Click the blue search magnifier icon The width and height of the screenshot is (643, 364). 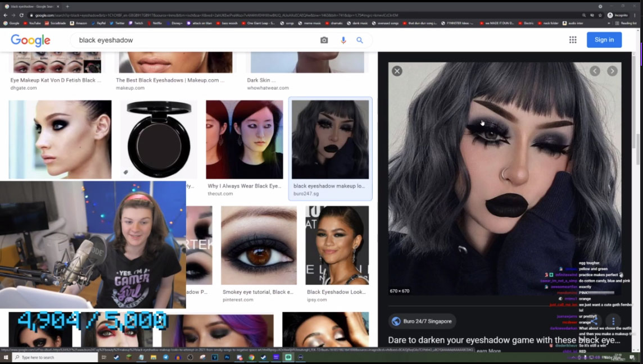[x=360, y=40]
